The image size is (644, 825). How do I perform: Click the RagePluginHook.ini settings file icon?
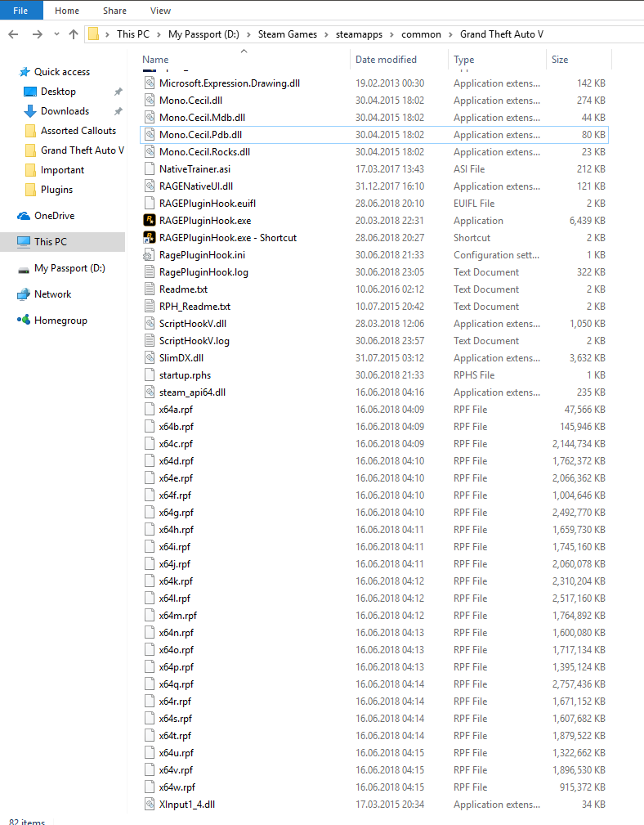point(150,255)
